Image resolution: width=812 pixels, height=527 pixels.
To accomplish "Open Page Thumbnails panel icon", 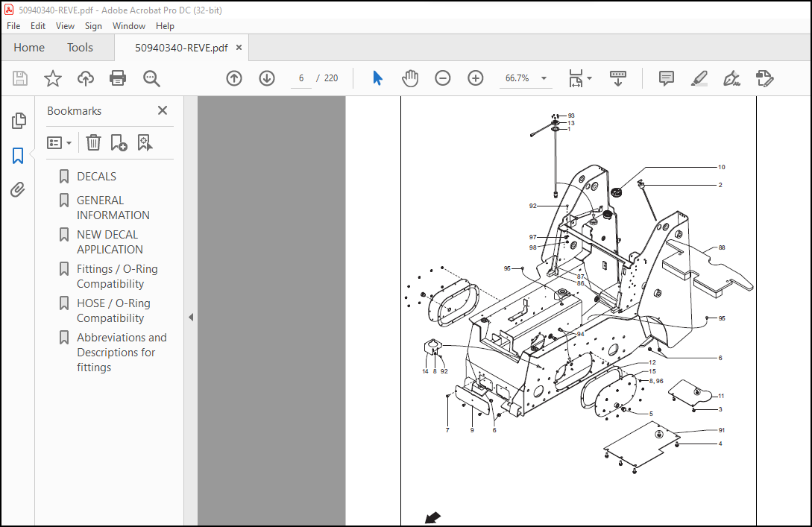I will (x=19, y=121).
